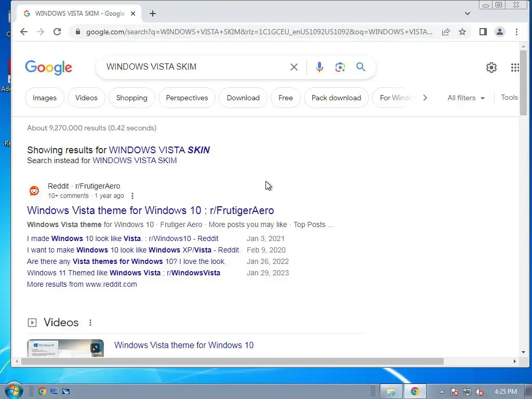Select the Perspectives filter
532x399 pixels.
click(187, 98)
